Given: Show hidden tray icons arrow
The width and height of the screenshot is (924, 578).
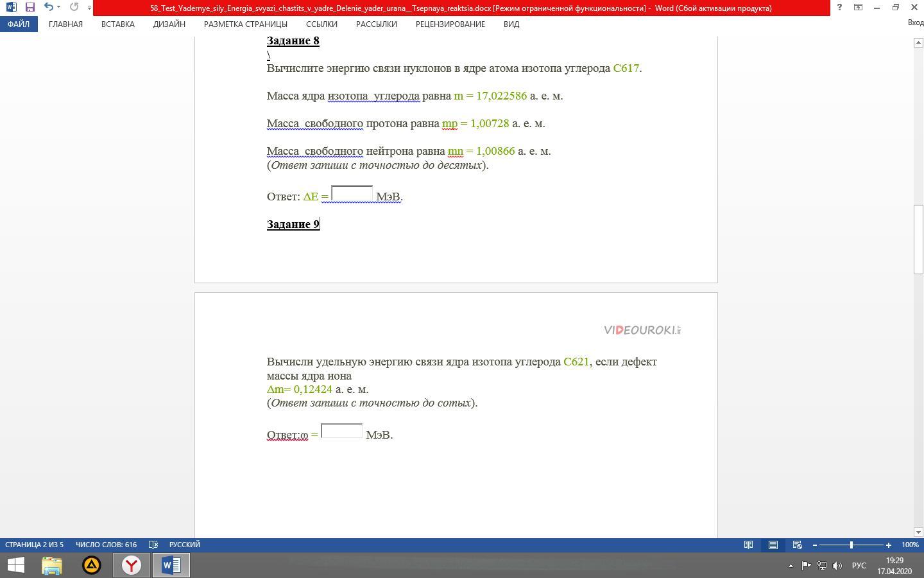Looking at the screenshot, I should (791, 566).
